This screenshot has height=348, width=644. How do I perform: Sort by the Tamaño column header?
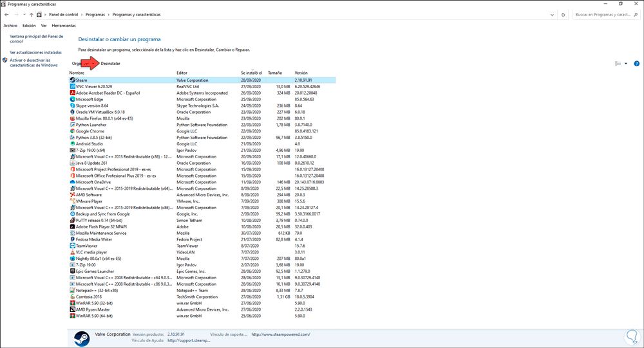275,73
